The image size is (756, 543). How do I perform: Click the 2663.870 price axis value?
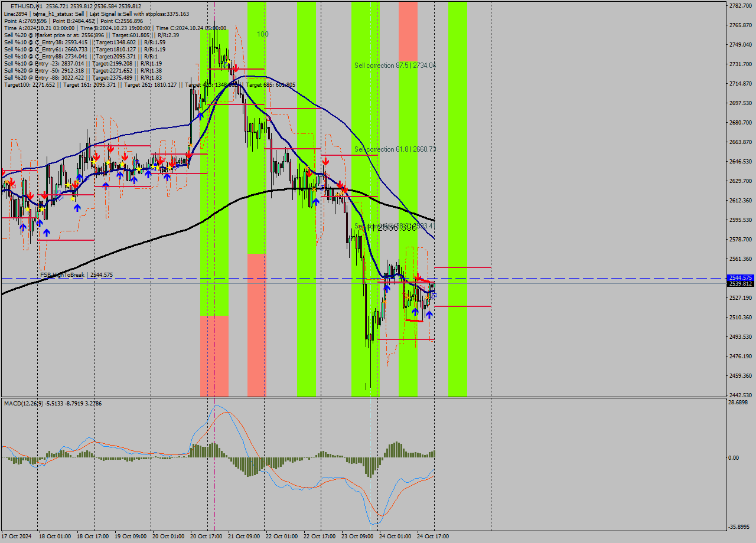[741, 142]
